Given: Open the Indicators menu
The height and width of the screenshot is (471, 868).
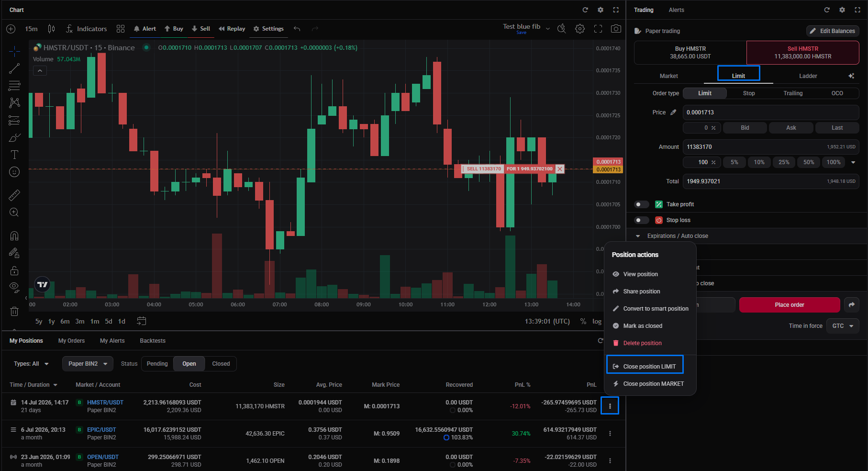Looking at the screenshot, I should 87,29.
